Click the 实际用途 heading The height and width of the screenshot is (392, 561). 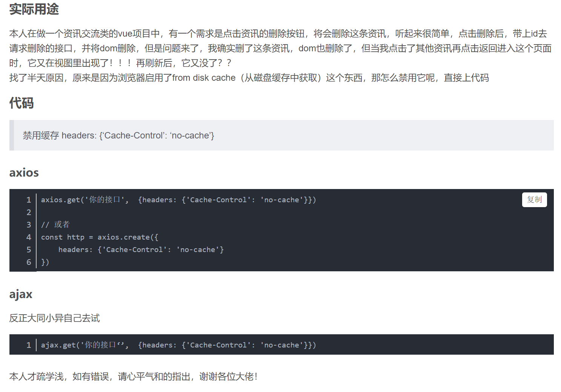click(34, 9)
